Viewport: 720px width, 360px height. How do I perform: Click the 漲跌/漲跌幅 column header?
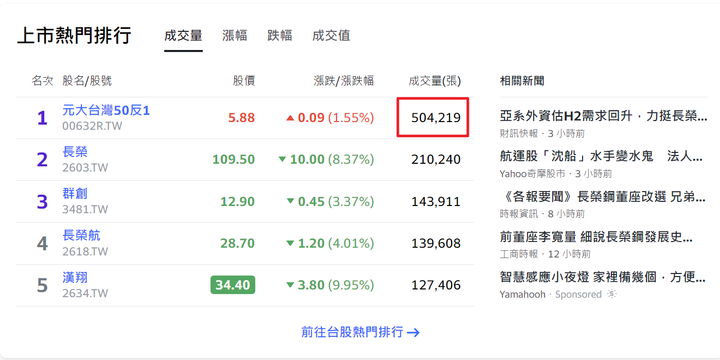[344, 81]
